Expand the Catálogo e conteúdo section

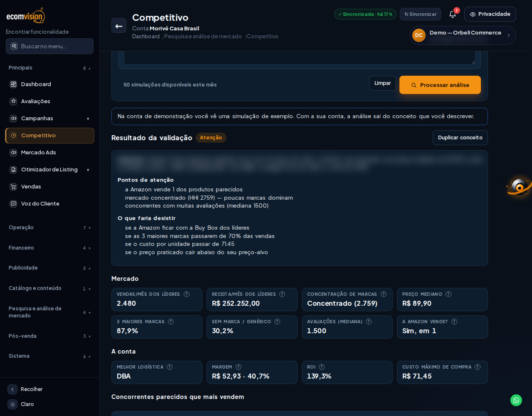coord(50,288)
